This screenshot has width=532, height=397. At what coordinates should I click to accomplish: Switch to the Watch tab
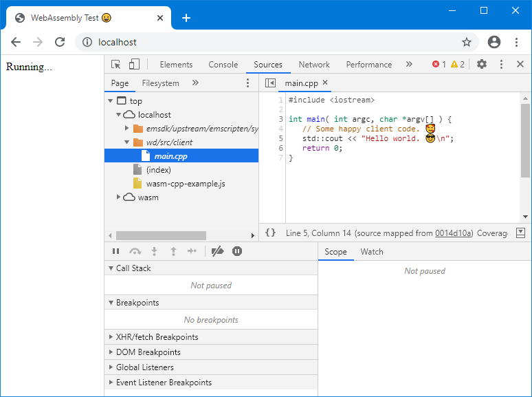click(372, 252)
